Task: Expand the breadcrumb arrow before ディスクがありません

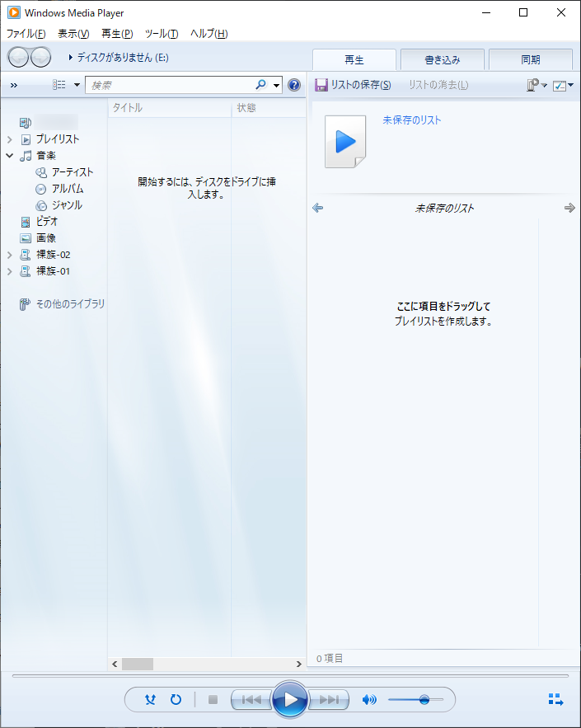Action: (71, 58)
